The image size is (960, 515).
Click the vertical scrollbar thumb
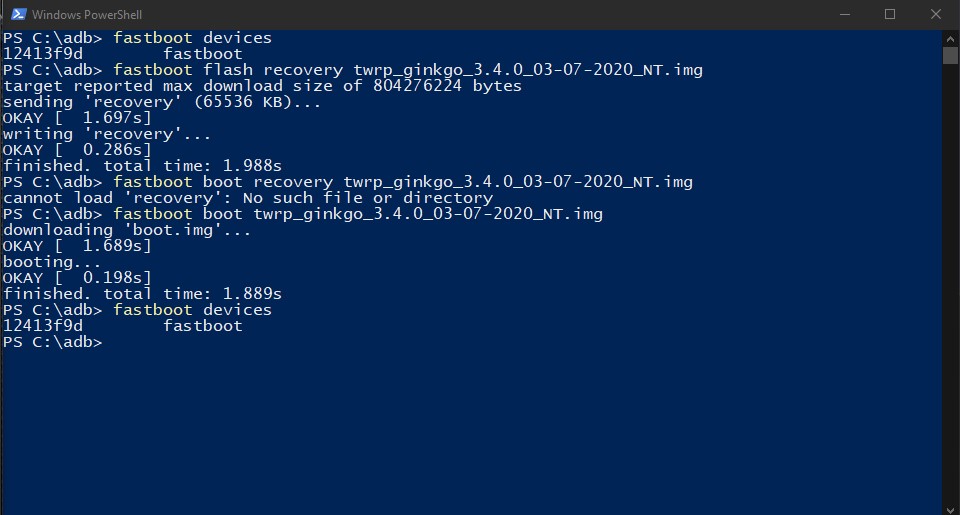tap(950, 55)
